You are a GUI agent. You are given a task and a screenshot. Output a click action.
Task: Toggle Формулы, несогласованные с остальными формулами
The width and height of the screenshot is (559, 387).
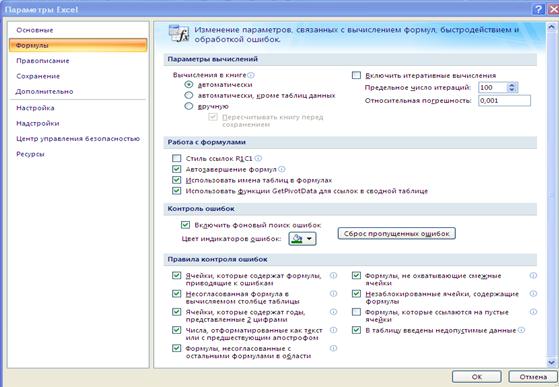click(176, 348)
